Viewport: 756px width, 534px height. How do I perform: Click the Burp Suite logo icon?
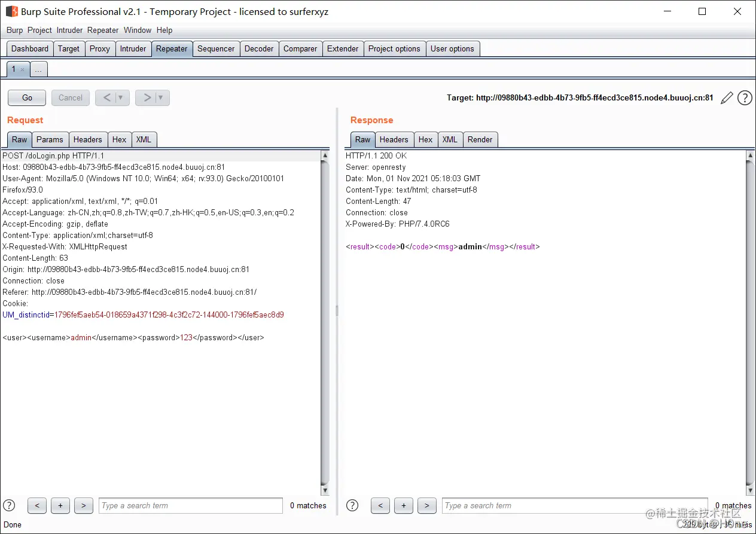11,11
